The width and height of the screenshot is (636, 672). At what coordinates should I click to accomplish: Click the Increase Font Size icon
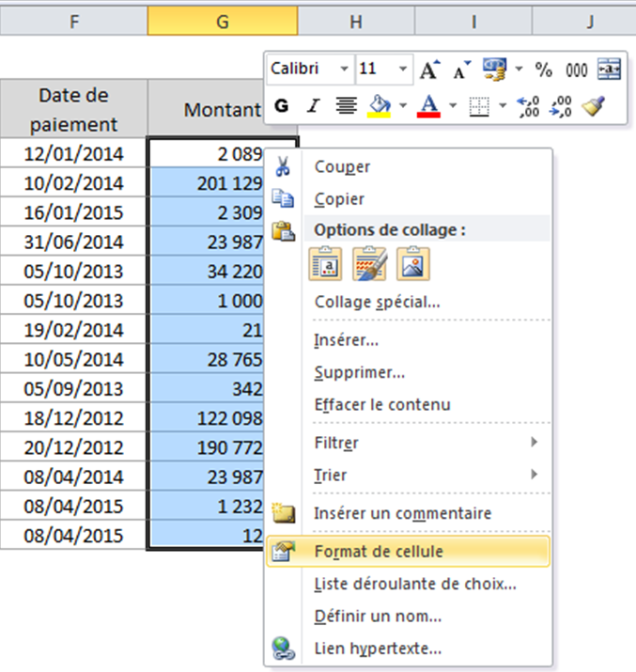pyautogui.click(x=429, y=69)
